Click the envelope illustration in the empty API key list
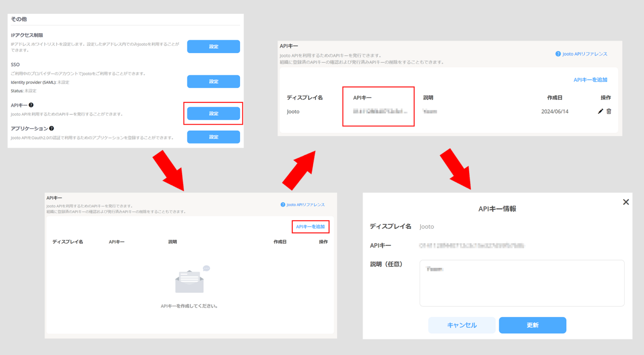This screenshot has height=355, width=644. click(x=189, y=280)
